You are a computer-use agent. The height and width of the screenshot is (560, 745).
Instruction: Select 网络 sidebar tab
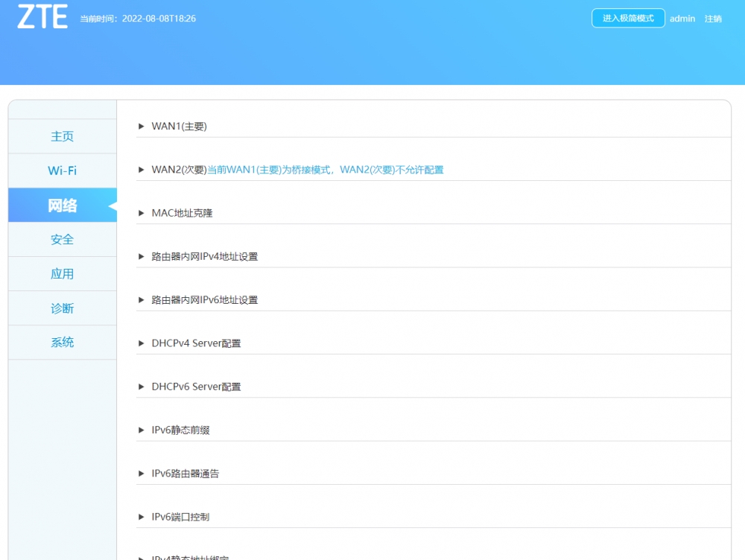(63, 206)
